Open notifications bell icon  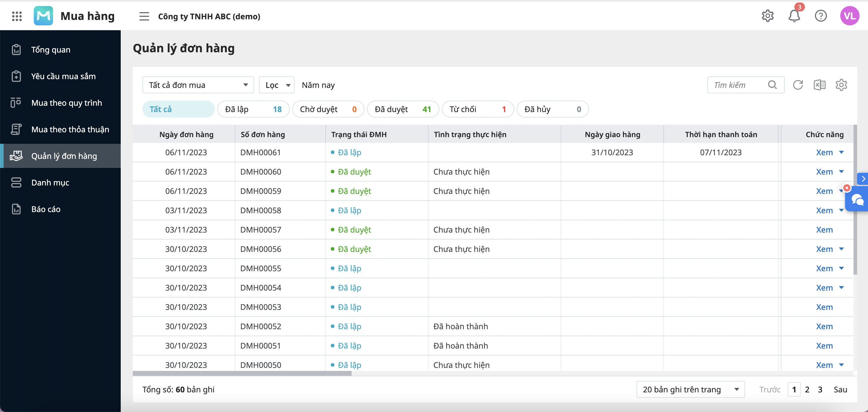(794, 16)
